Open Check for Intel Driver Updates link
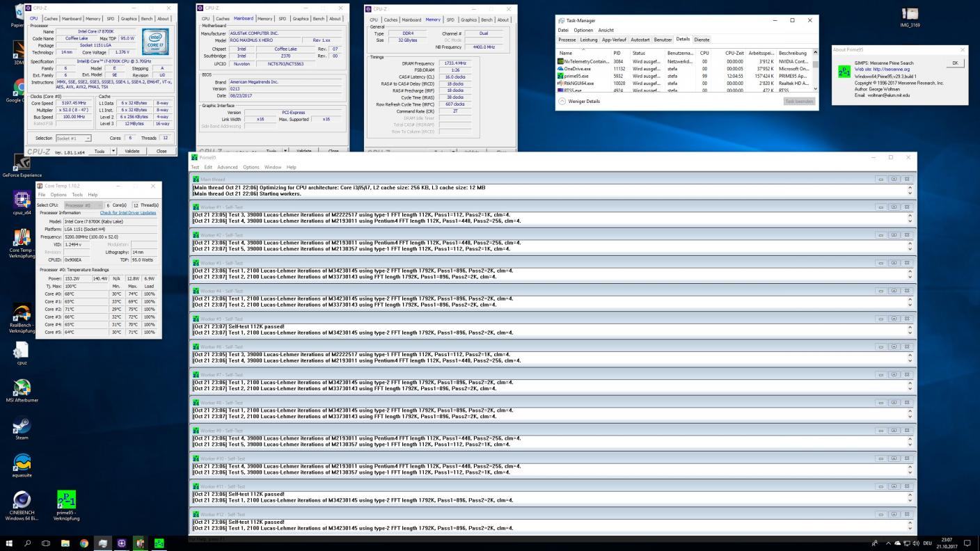Viewport: 980px width, 551px height. click(x=128, y=213)
